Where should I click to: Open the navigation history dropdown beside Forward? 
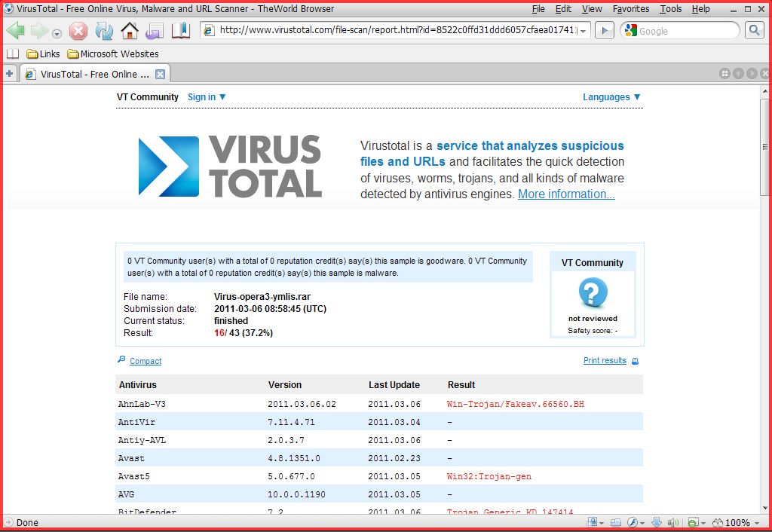pos(57,33)
